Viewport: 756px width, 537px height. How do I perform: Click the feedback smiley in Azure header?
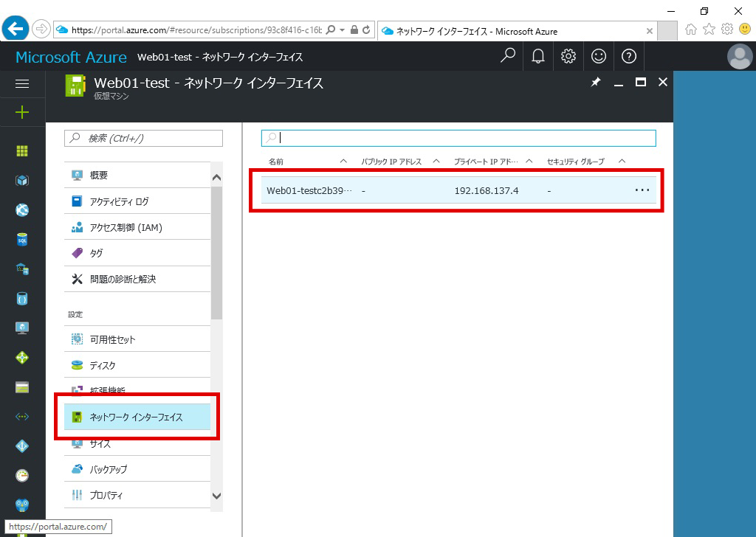point(599,56)
